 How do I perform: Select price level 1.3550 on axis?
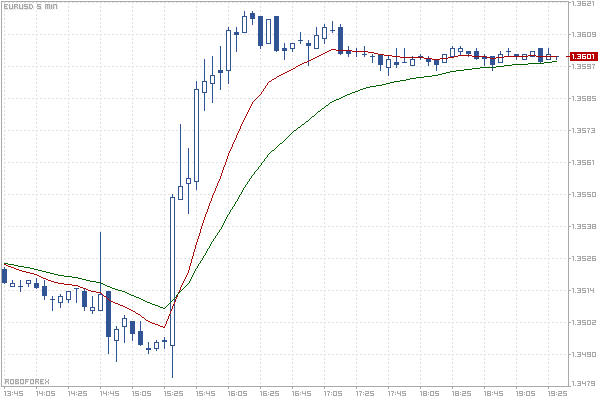point(583,194)
